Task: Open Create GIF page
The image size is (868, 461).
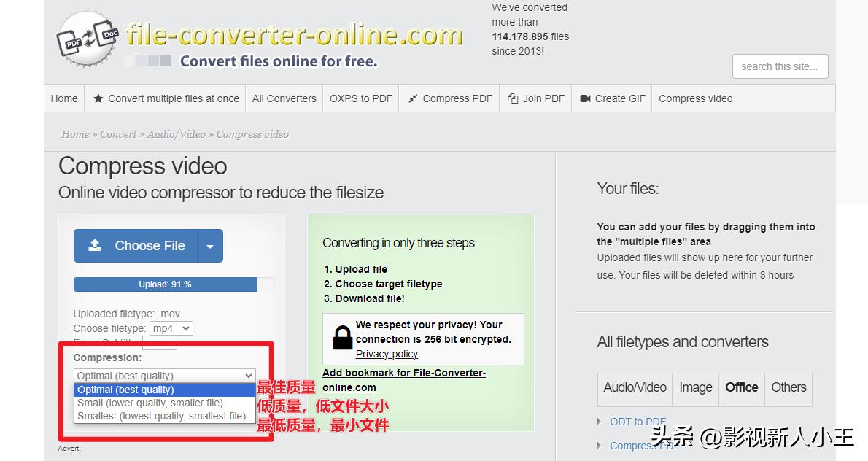Action: [612, 98]
